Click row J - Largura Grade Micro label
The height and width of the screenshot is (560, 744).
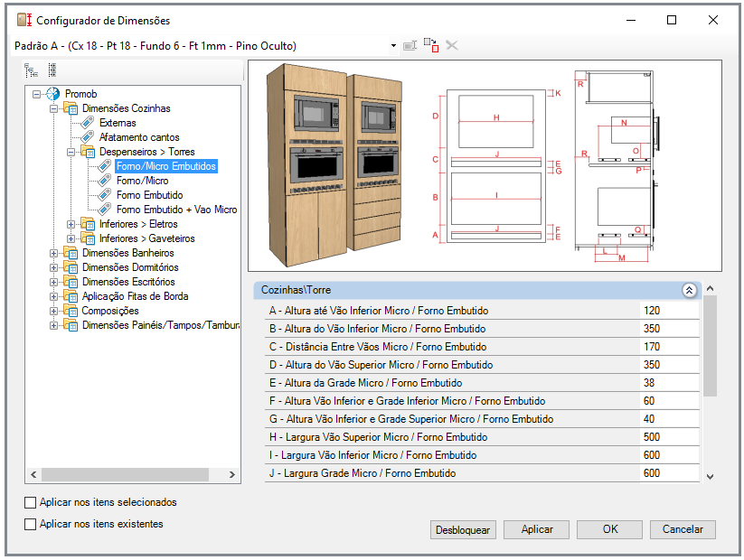tap(363, 473)
